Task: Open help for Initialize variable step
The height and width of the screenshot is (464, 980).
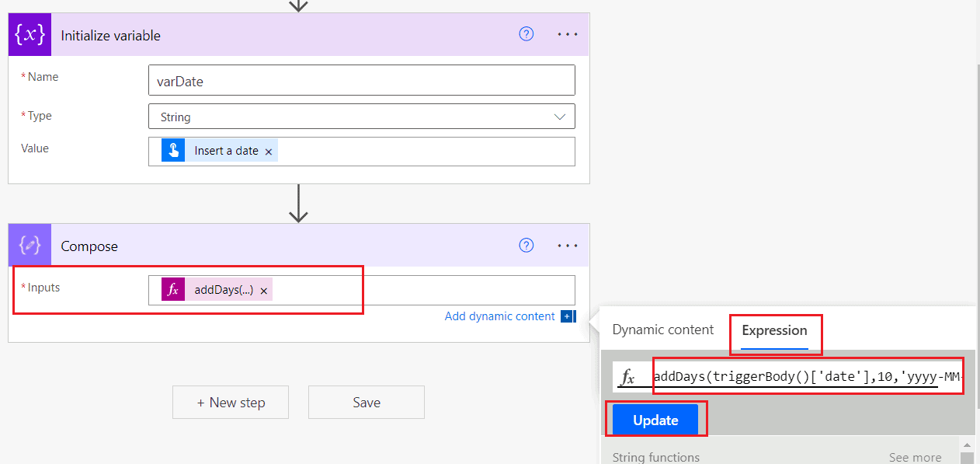Action: pos(526,33)
